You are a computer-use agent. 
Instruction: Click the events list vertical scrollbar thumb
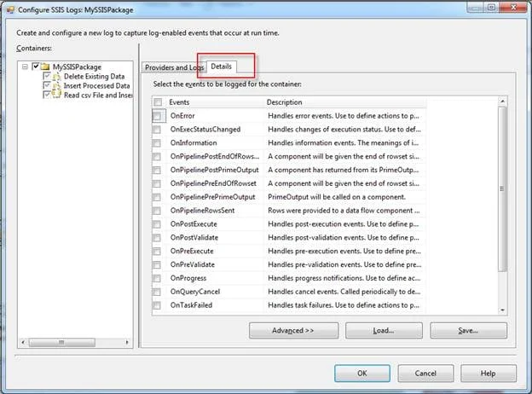tap(502, 189)
